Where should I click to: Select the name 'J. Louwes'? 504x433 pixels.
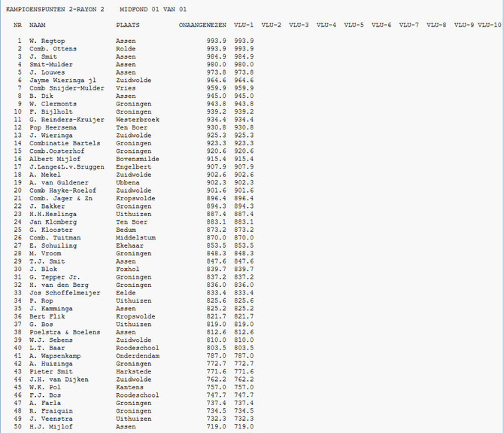coord(47,72)
